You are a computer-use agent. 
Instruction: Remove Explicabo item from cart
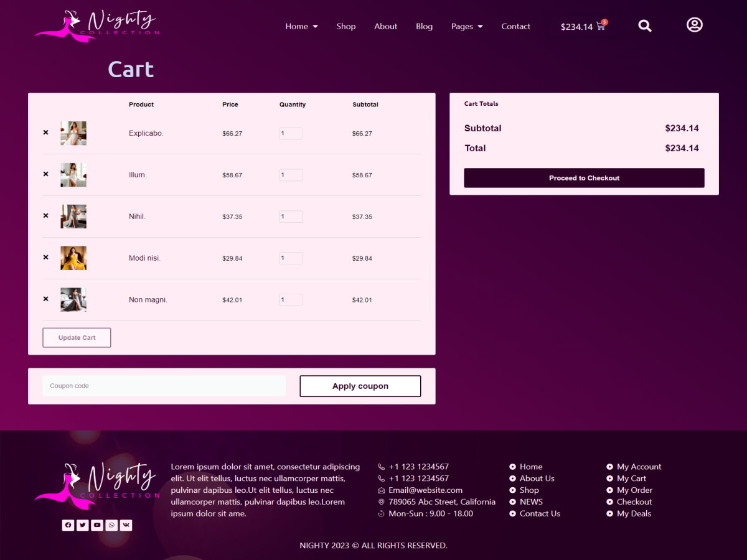pyautogui.click(x=45, y=133)
